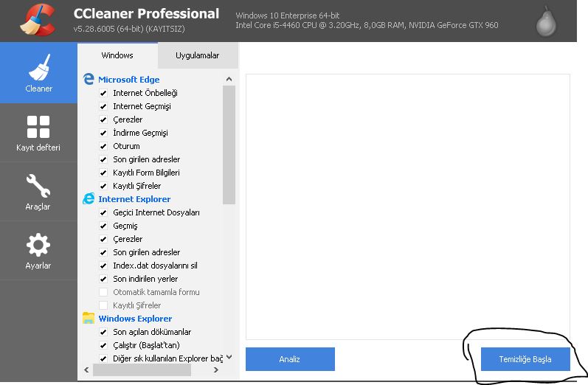Click Temizliğe Başla button

[525, 359]
